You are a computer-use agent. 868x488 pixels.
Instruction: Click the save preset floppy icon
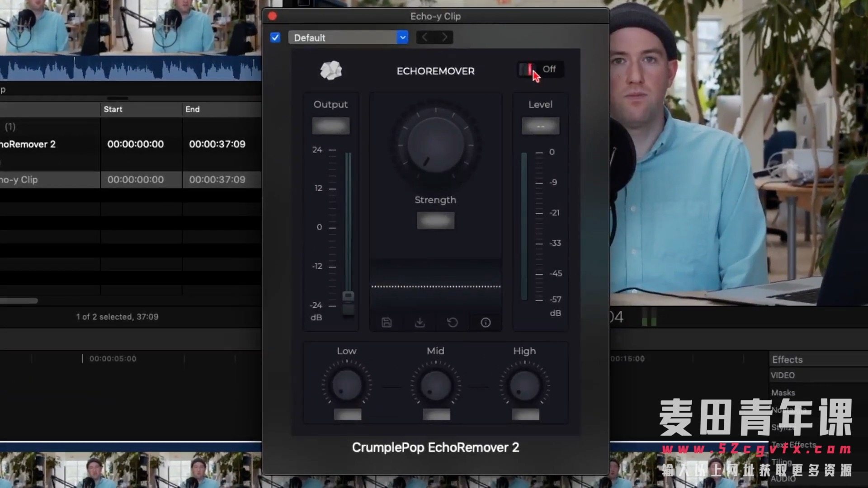point(387,323)
